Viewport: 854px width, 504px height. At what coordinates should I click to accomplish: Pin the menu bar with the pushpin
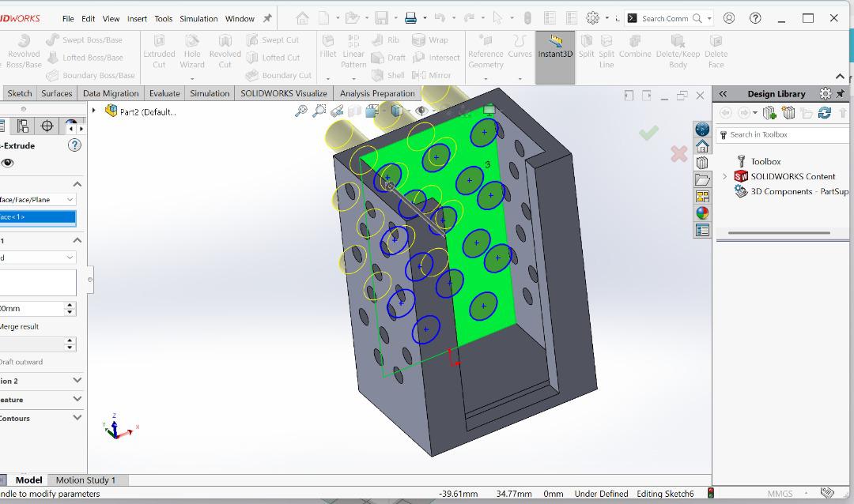(267, 18)
